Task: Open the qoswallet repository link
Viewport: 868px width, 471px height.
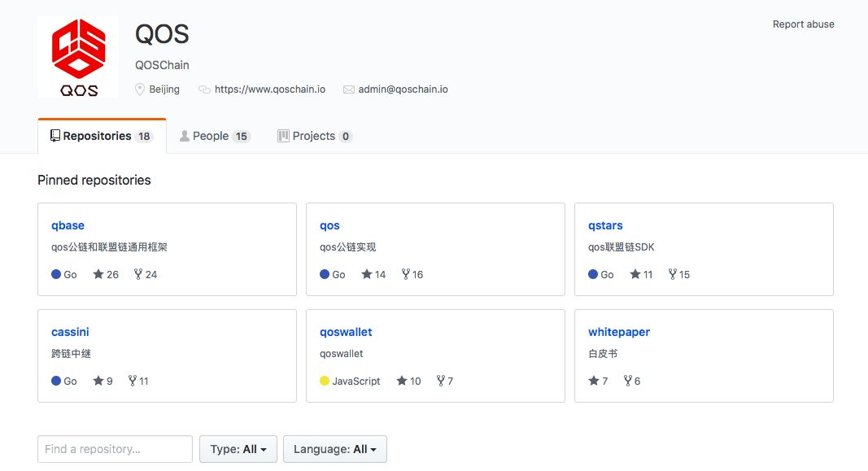Action: [x=346, y=332]
